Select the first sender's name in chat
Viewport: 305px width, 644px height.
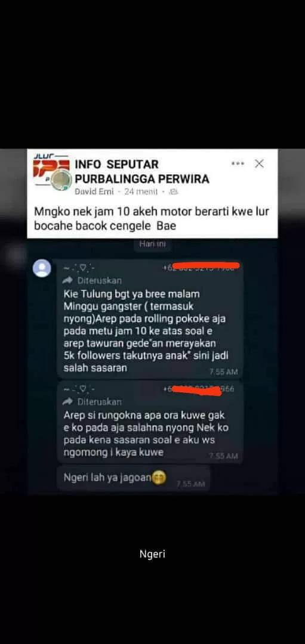tap(79, 268)
